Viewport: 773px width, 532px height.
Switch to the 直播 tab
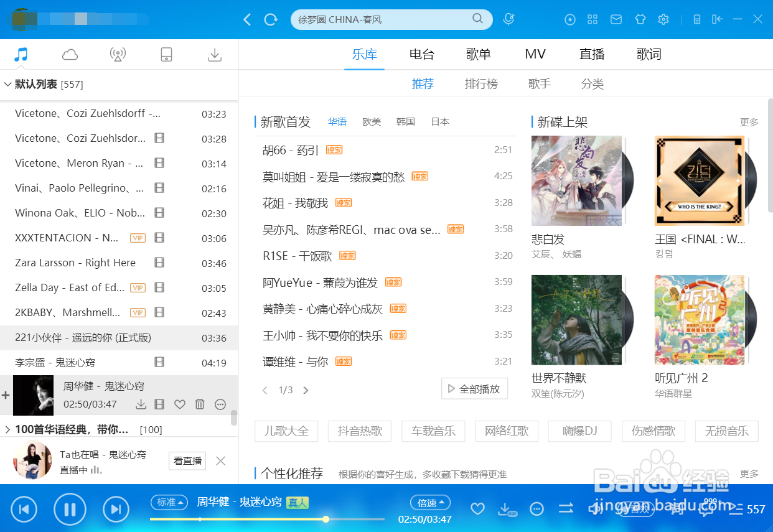(592, 54)
